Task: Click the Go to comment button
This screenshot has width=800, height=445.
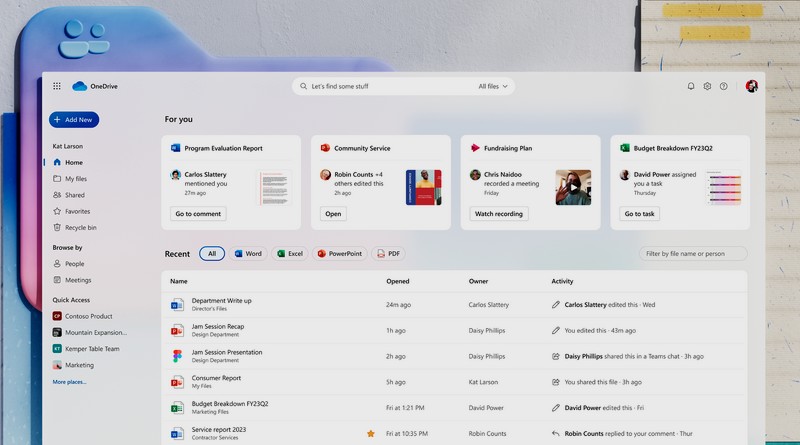Action: tap(198, 214)
